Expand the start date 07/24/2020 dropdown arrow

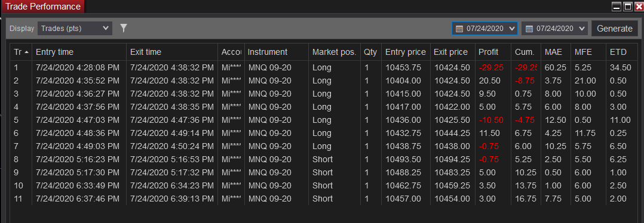[x=511, y=29]
